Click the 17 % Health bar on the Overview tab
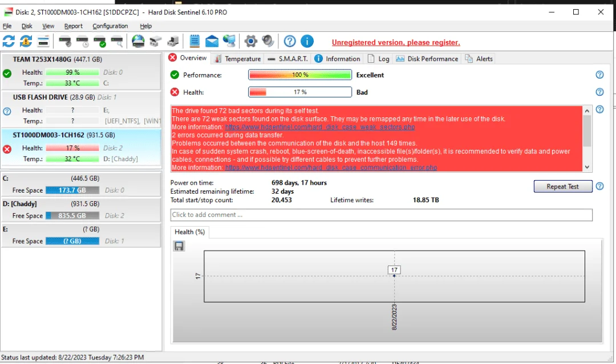616x364 pixels. click(300, 92)
